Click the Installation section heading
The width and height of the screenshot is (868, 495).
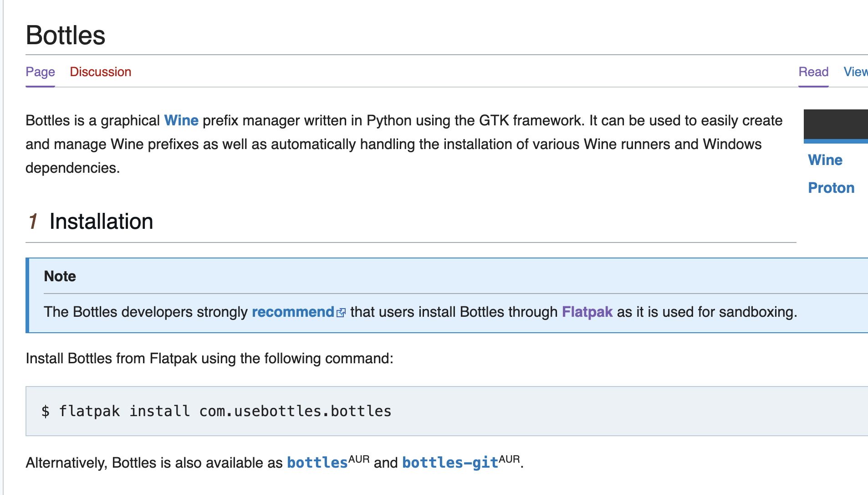[x=101, y=222]
